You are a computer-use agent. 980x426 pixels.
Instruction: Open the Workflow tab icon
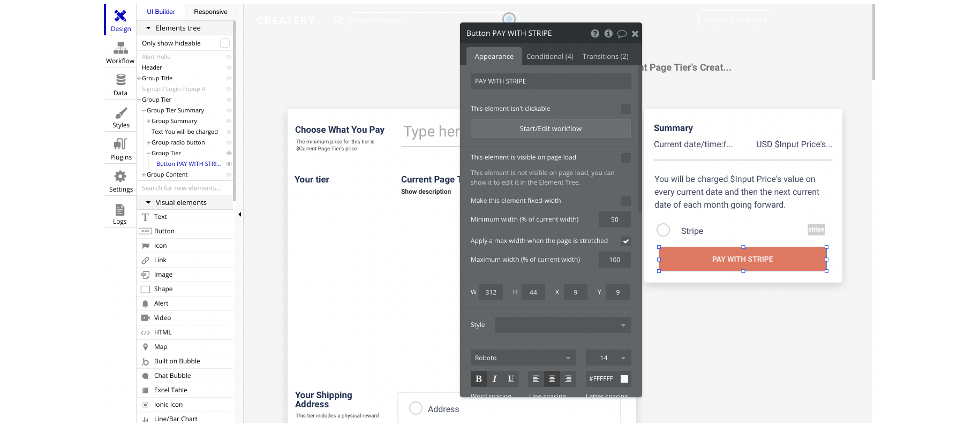(x=120, y=49)
